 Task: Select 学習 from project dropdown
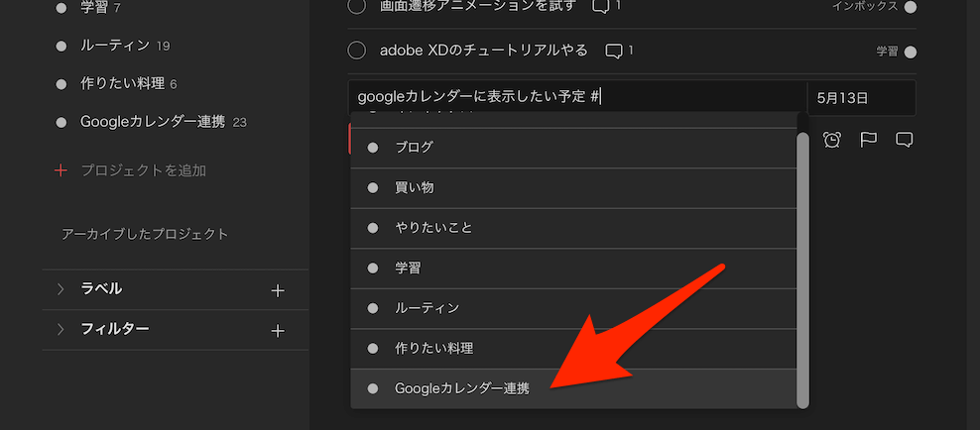pyautogui.click(x=573, y=269)
